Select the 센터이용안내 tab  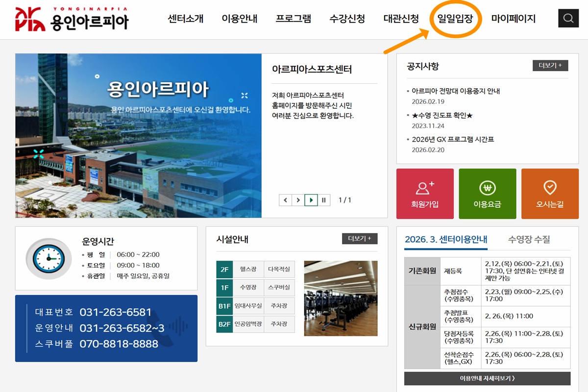click(x=445, y=240)
